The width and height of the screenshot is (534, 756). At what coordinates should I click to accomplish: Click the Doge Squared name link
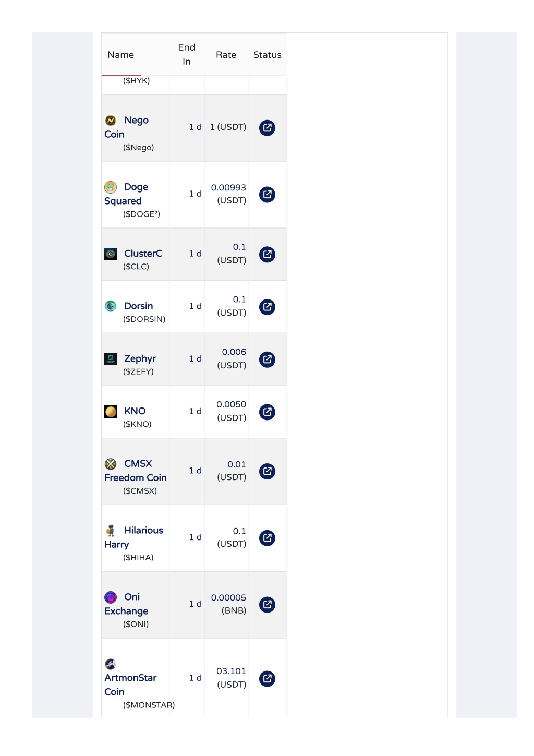tap(127, 194)
